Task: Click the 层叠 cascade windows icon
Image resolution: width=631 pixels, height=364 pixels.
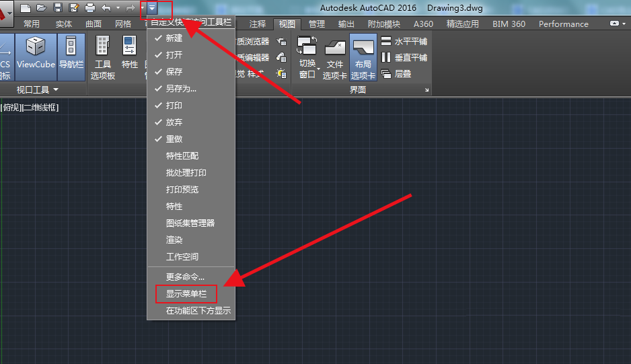Action: (x=386, y=74)
